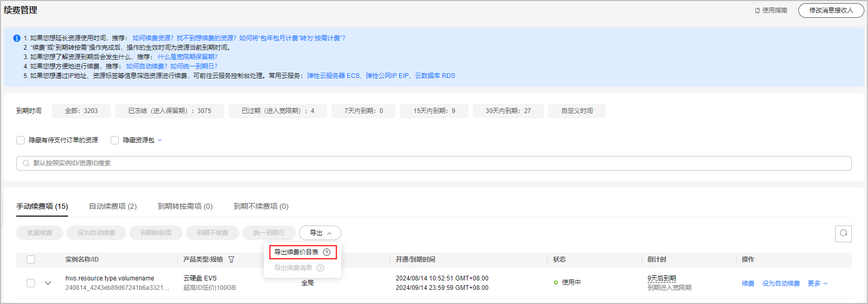Click help icon beside 导出续费价目表

[x=327, y=252]
